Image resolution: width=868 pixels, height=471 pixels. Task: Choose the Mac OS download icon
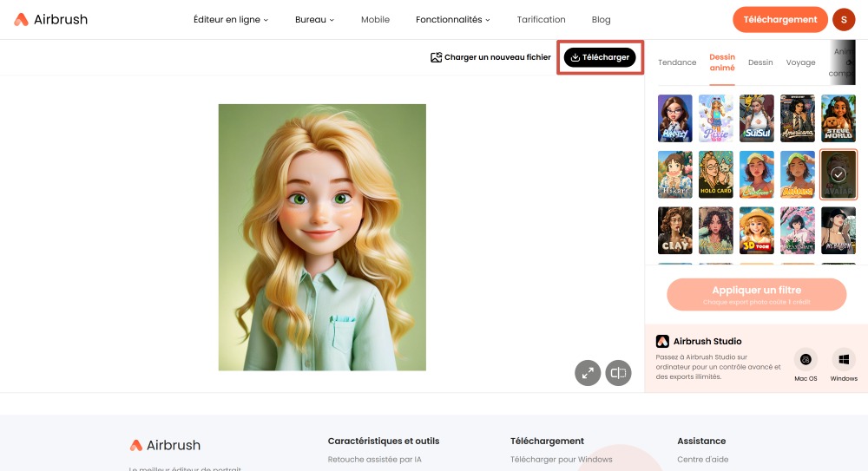coord(806,360)
